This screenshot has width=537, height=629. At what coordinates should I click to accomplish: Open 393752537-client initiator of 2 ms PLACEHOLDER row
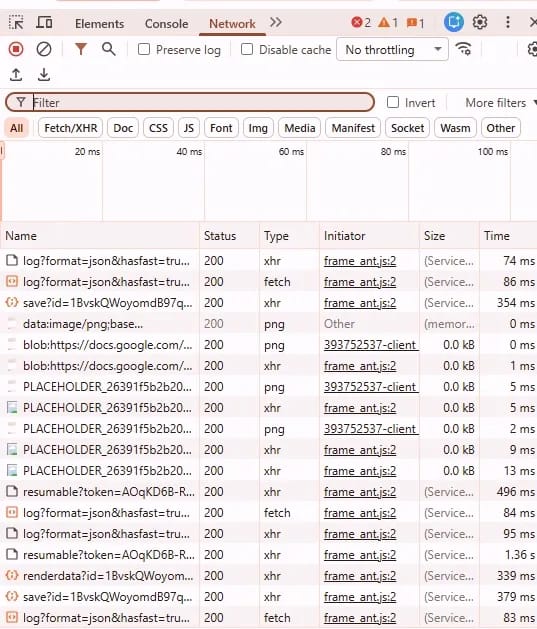pyautogui.click(x=371, y=429)
